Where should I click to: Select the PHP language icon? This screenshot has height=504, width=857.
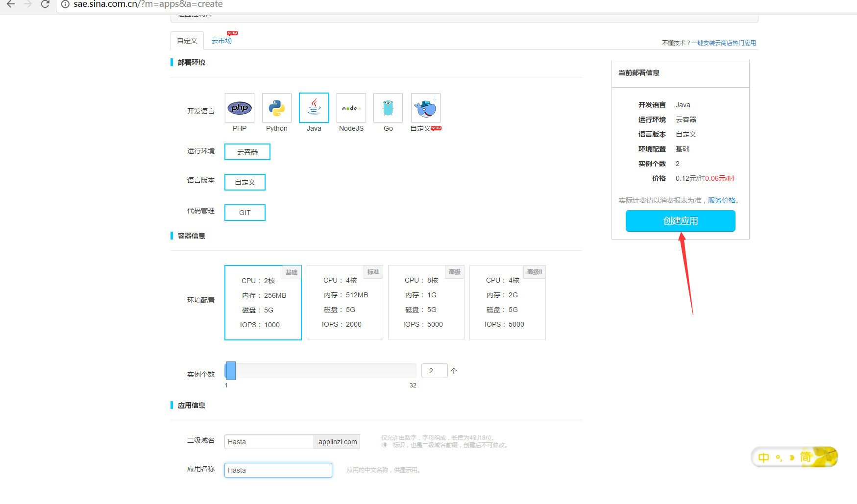click(240, 108)
